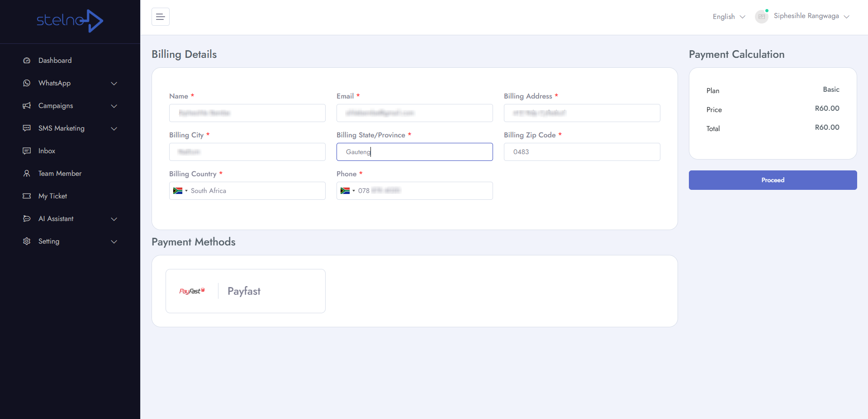Expand the AI Assistant submenu chevron

[114, 219]
